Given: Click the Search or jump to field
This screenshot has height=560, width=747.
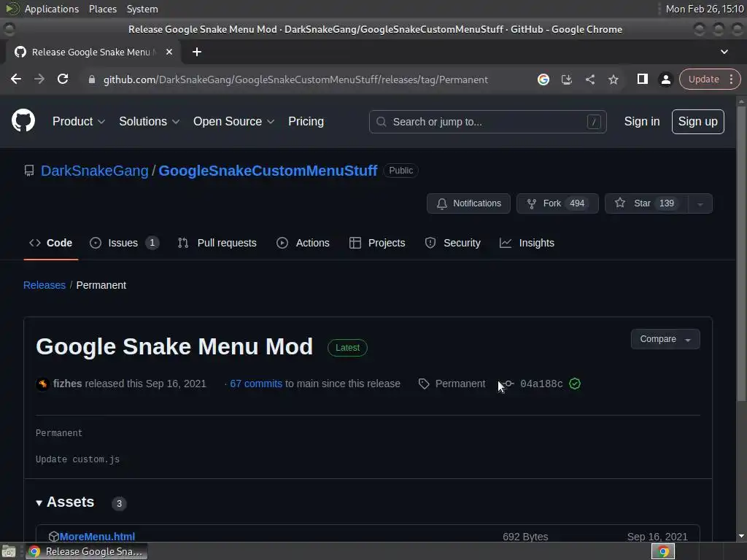Looking at the screenshot, I should 487,122.
